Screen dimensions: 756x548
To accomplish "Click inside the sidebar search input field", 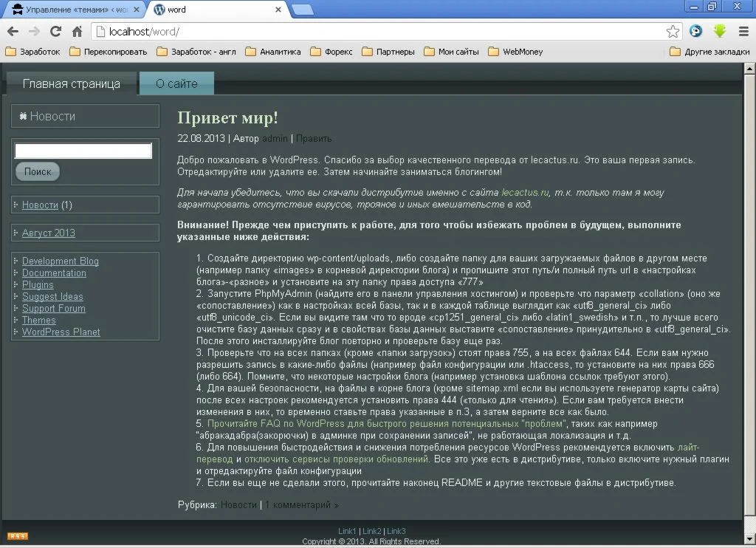I will tap(83, 151).
